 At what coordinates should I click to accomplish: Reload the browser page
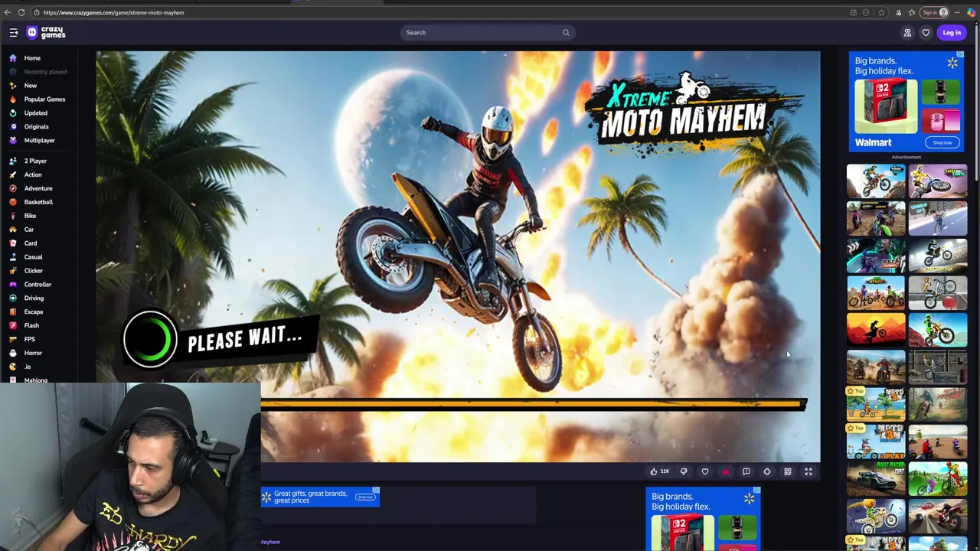pyautogui.click(x=21, y=12)
